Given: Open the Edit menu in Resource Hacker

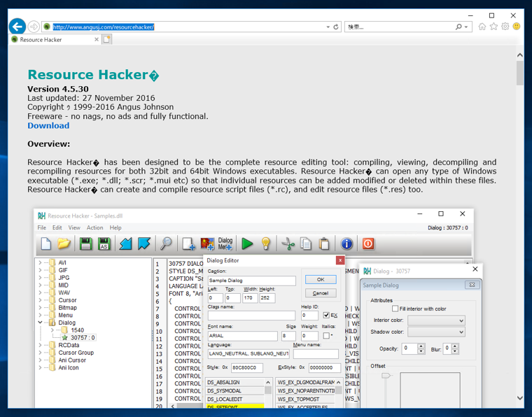Looking at the screenshot, I should click(x=57, y=227).
